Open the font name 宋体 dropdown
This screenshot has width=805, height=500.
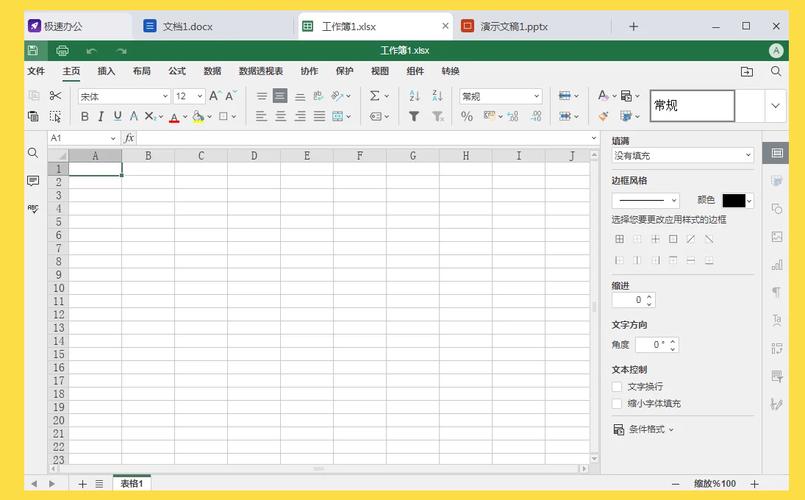click(x=165, y=96)
